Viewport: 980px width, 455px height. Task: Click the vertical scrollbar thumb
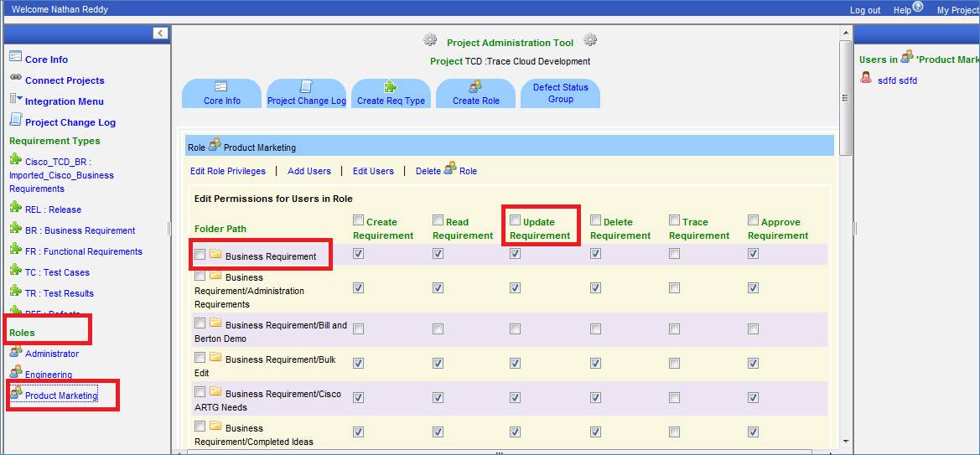(x=846, y=97)
